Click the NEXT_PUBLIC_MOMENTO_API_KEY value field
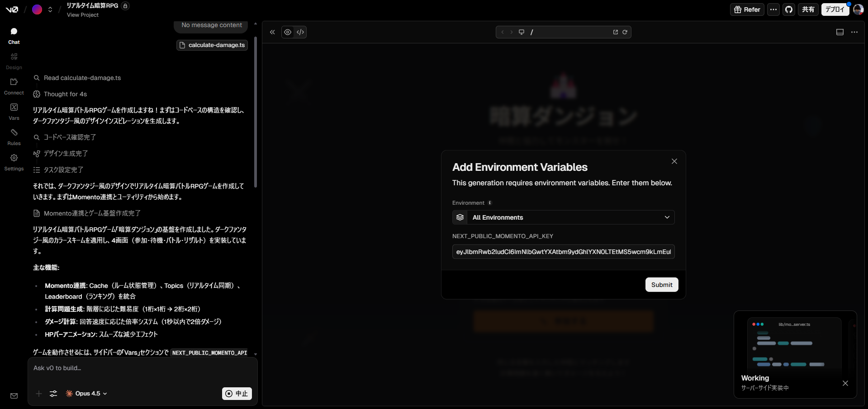Viewport: 868px width, 409px height. tap(563, 252)
